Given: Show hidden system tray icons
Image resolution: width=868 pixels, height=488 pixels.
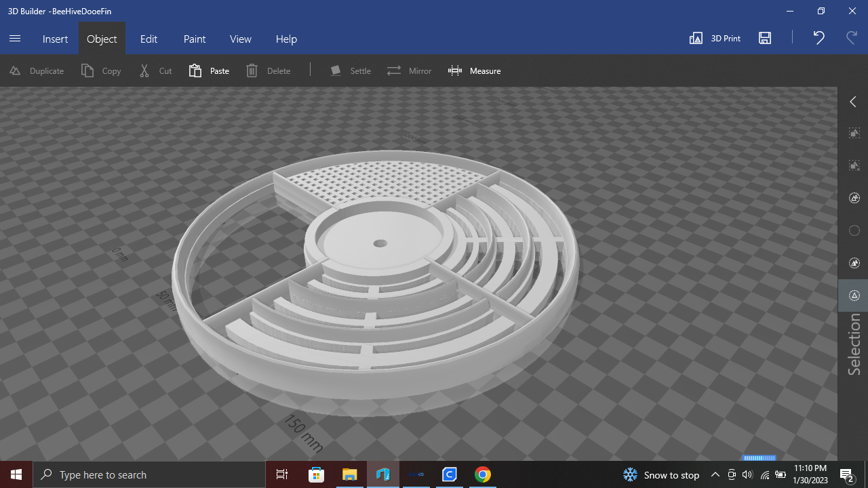Looking at the screenshot, I should 715,474.
